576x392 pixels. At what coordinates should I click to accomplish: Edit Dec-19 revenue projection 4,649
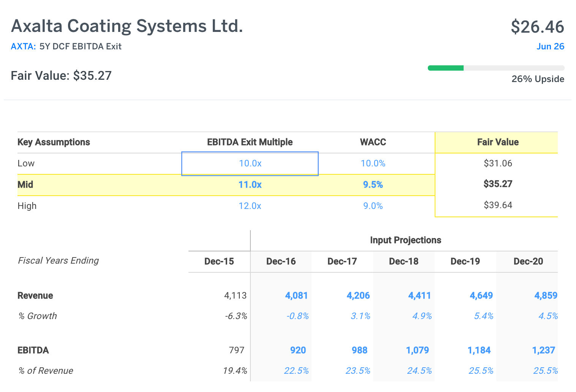(481, 296)
